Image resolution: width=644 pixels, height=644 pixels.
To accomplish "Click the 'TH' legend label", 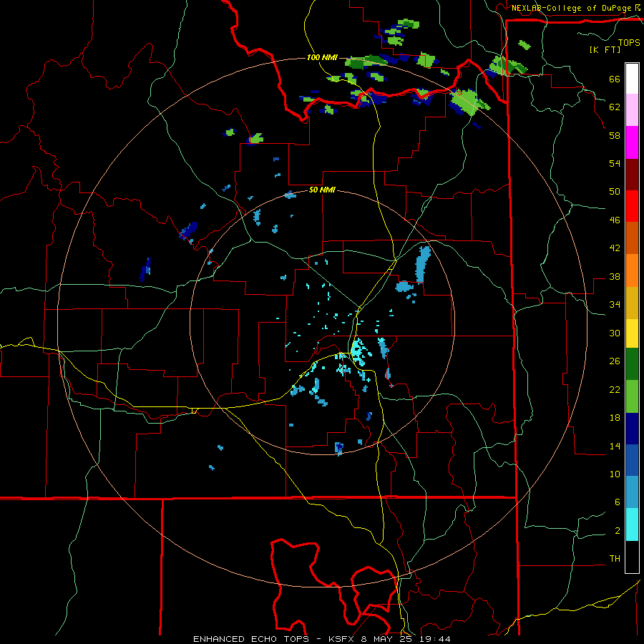I will [615, 558].
